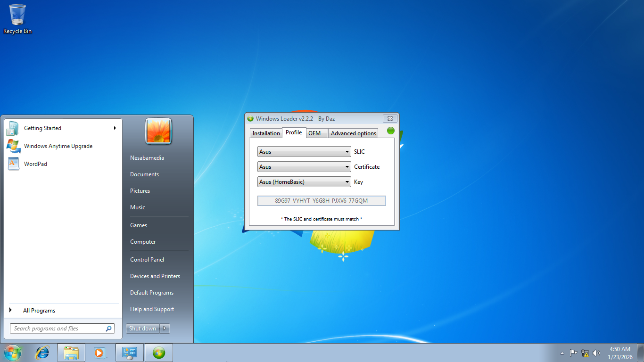Click the Windows Start orb
Viewport: 644px width, 362px height.
[13, 353]
